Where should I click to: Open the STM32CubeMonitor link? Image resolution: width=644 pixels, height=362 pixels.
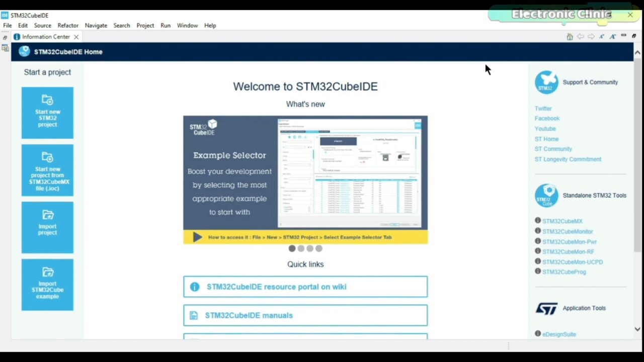tap(568, 232)
